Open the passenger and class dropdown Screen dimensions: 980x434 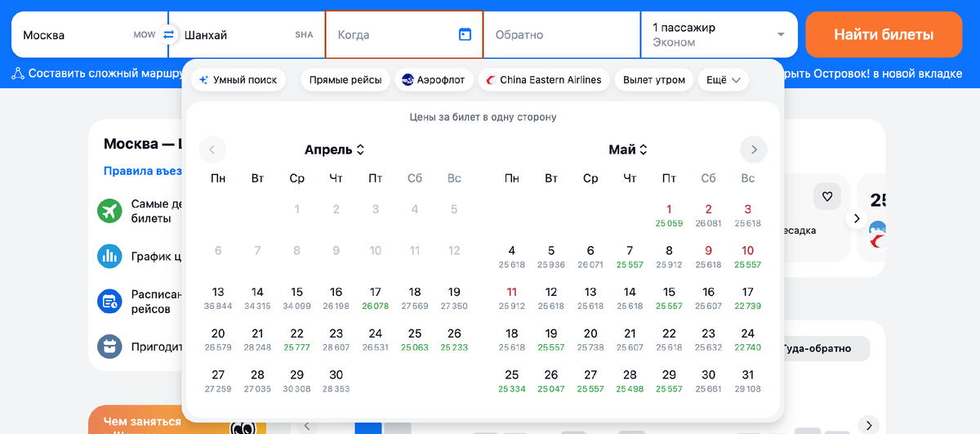pos(719,34)
